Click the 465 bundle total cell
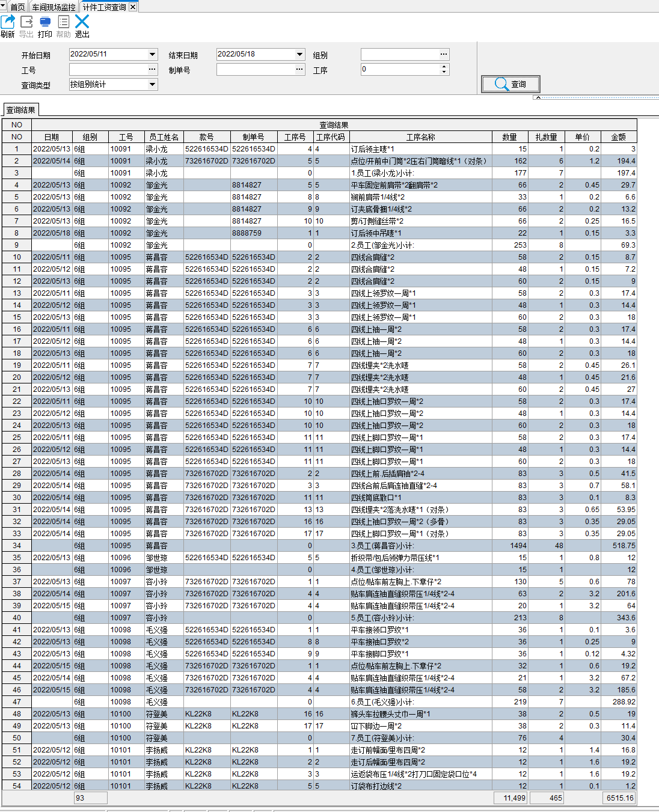Screen dimensions: 659x812 click(547, 798)
